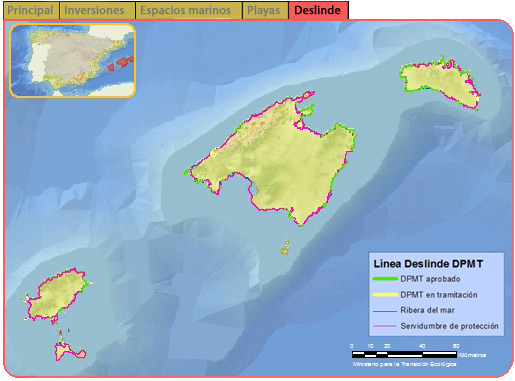Click the pink Servidumbre de protección line

point(385,326)
